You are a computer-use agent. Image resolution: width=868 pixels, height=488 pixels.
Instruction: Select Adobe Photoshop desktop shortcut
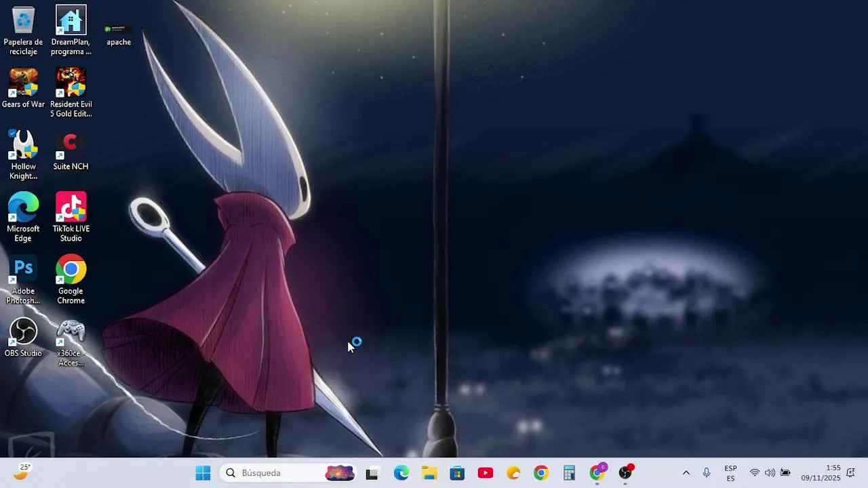(x=23, y=280)
